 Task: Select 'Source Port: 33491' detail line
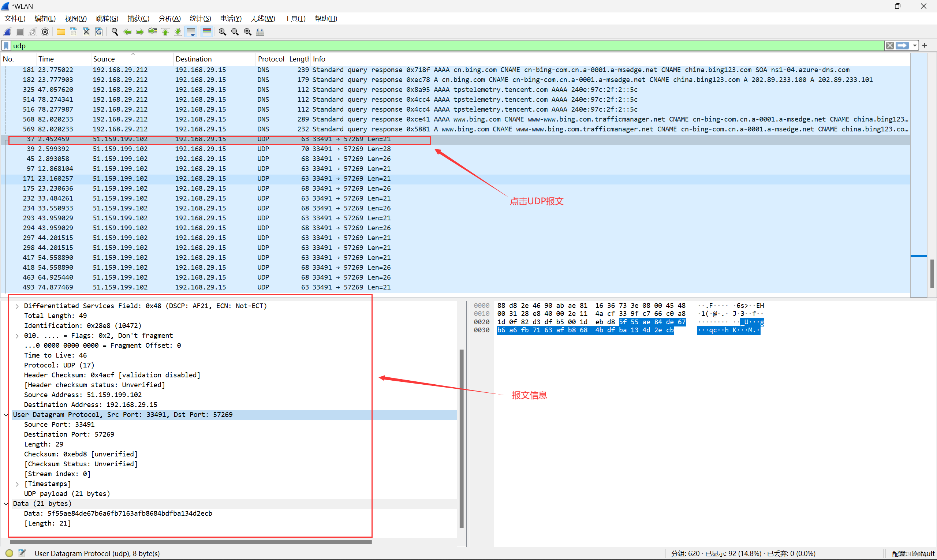tap(59, 425)
